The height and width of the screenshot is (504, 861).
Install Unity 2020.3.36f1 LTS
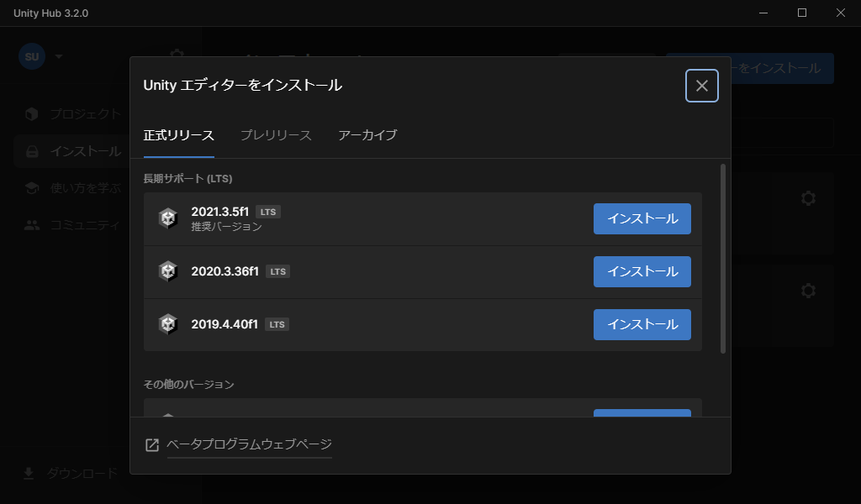[642, 271]
